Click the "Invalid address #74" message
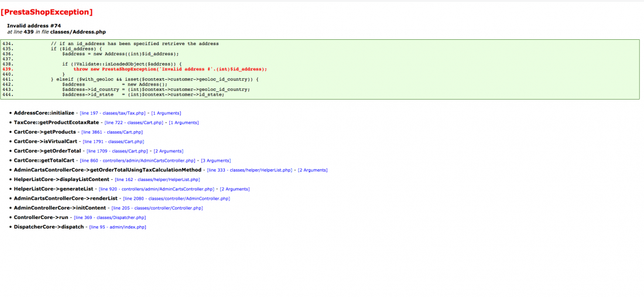 [34, 25]
